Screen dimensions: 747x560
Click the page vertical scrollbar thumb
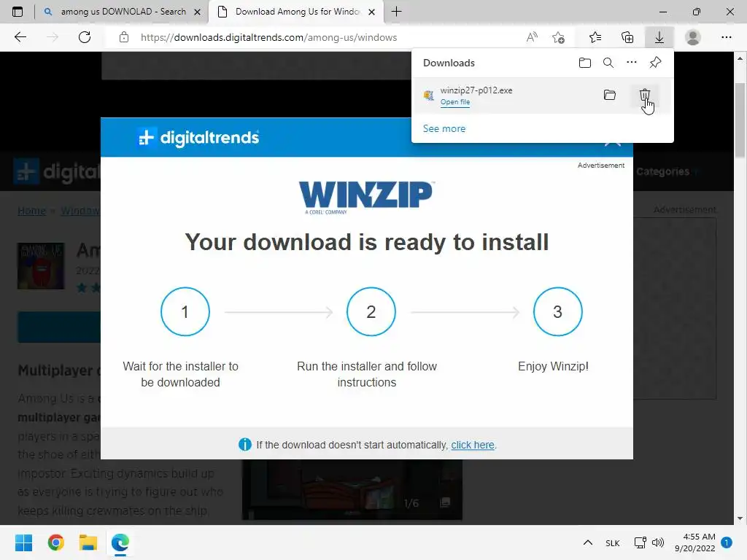coord(740,120)
